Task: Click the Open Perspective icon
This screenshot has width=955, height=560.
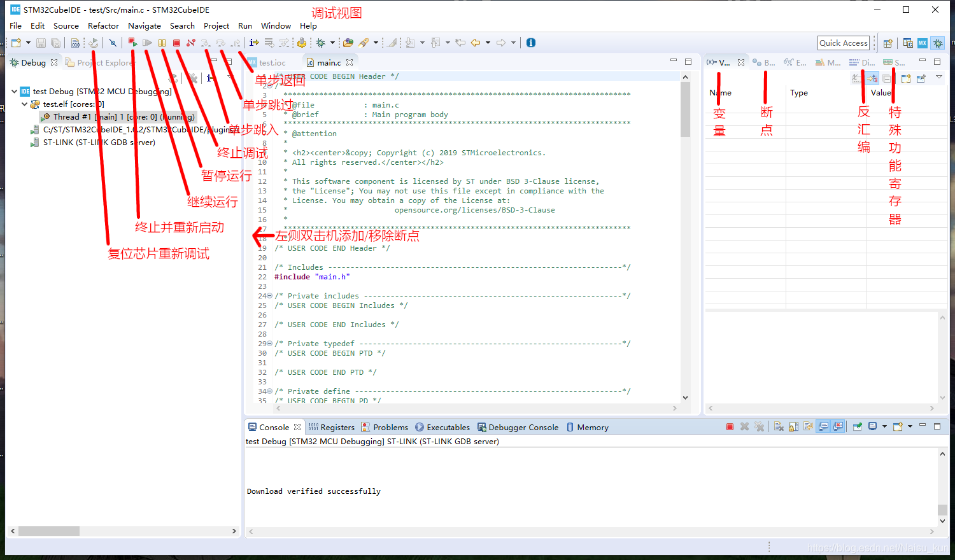Action: pyautogui.click(x=888, y=43)
